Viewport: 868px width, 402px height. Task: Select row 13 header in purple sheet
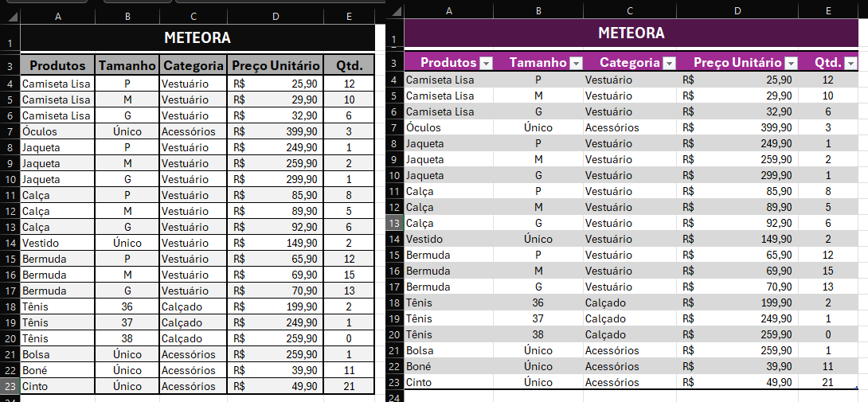click(x=394, y=223)
